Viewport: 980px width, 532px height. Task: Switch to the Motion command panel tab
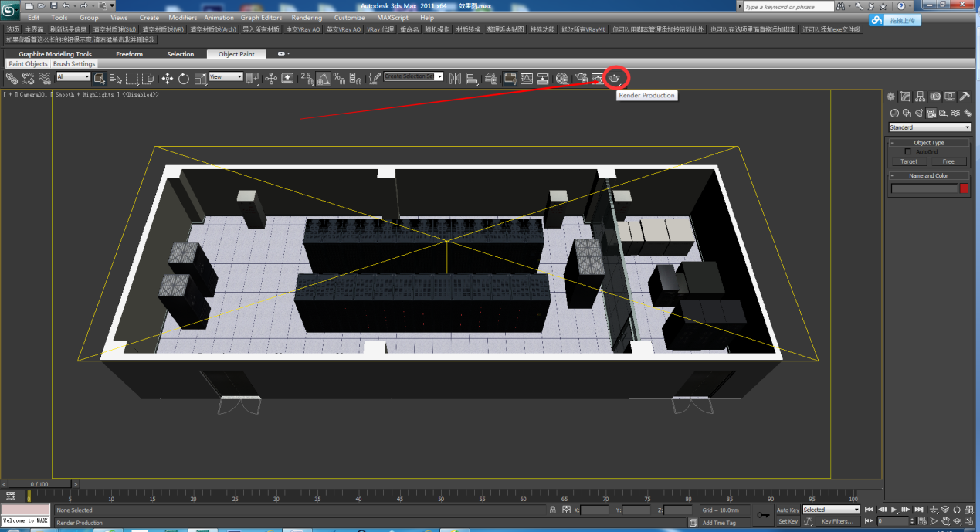[935, 97]
